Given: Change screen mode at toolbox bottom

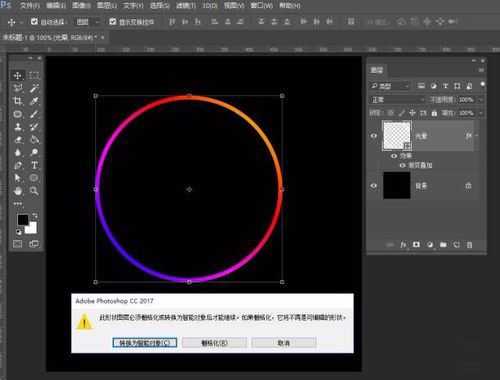Looking at the screenshot, I should click(34, 244).
